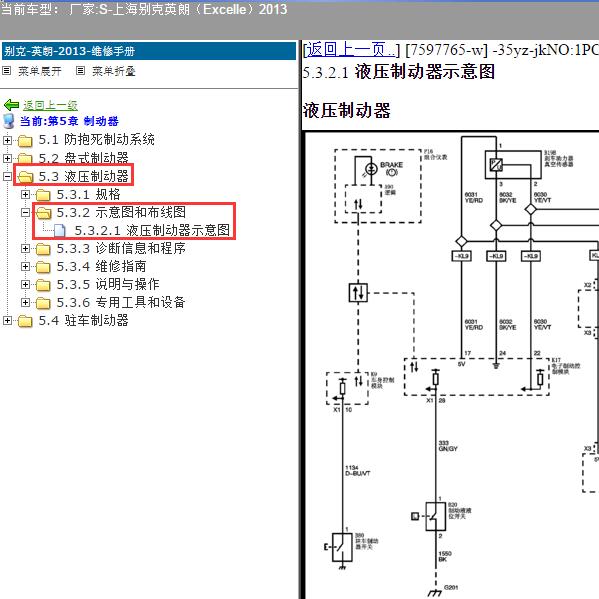Click the 返回上一页 link
Screen dimensions: 599x599
coord(351,50)
